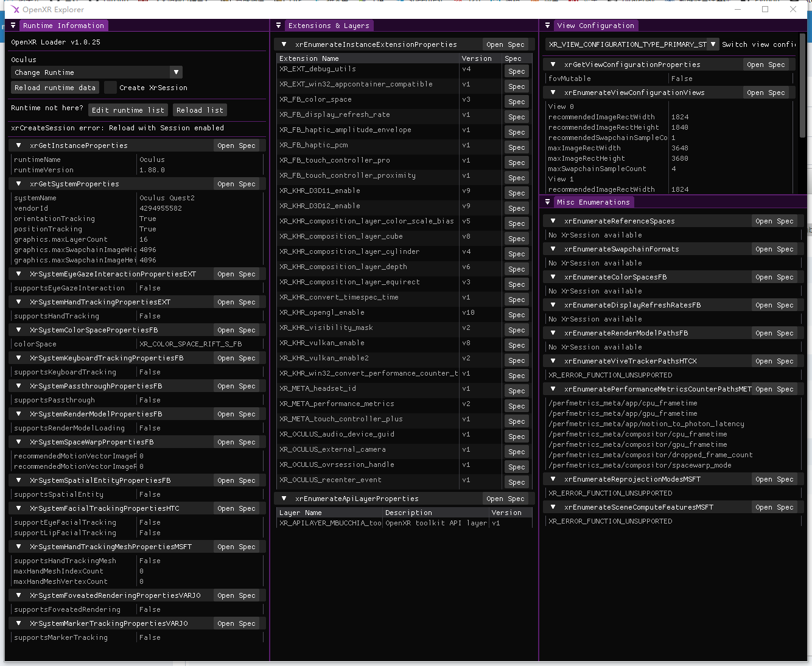
Task: Click the OpenXR Explorer title bar logo
Action: click(15, 10)
